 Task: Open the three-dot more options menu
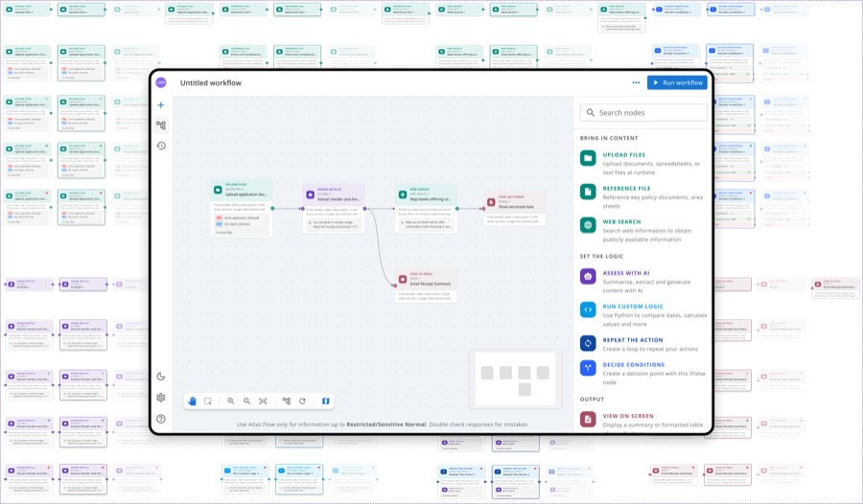(637, 82)
